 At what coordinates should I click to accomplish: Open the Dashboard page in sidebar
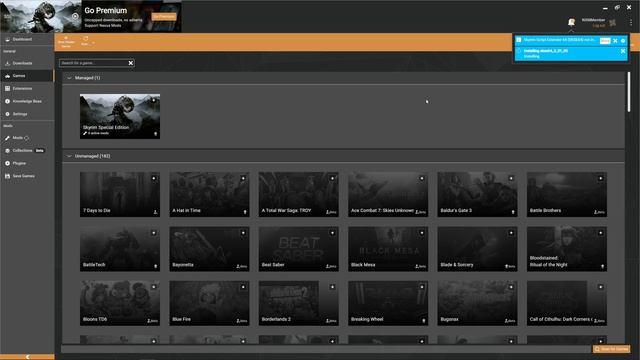point(27,39)
